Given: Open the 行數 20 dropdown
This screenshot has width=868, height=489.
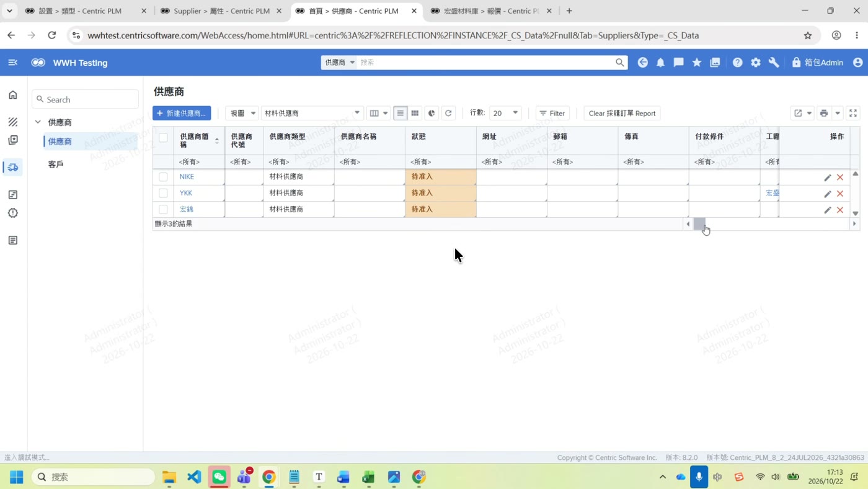Looking at the screenshot, I should coord(505,113).
